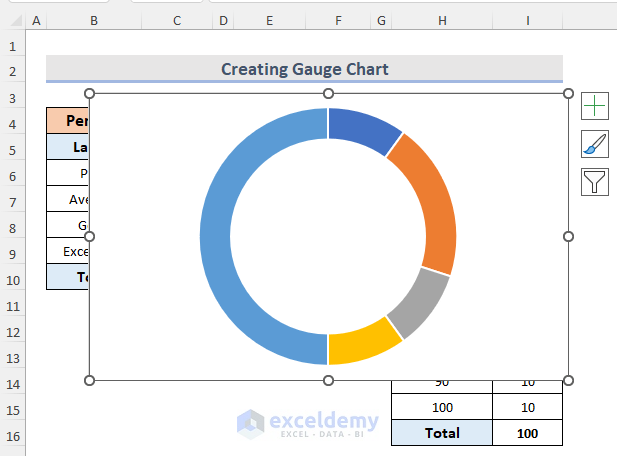Image resolution: width=617 pixels, height=456 pixels.
Task: Click the bottom-right chart resize handle
Action: coord(568,380)
